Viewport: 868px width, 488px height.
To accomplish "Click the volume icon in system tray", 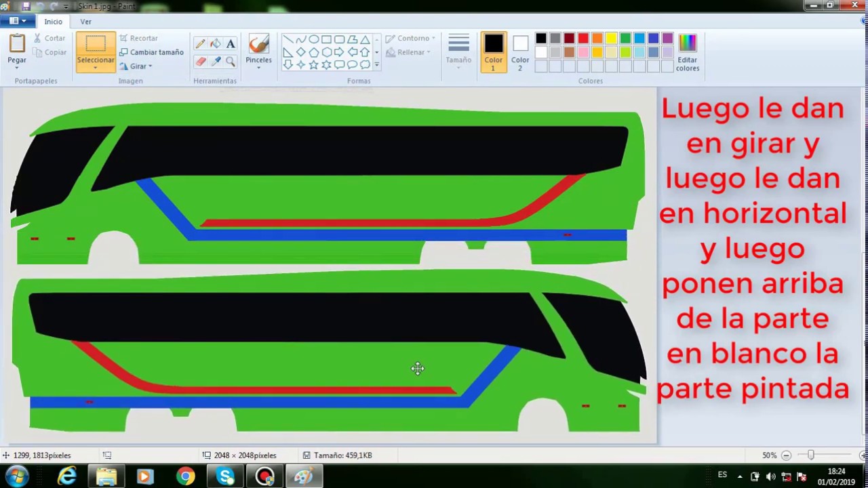I will 770,476.
